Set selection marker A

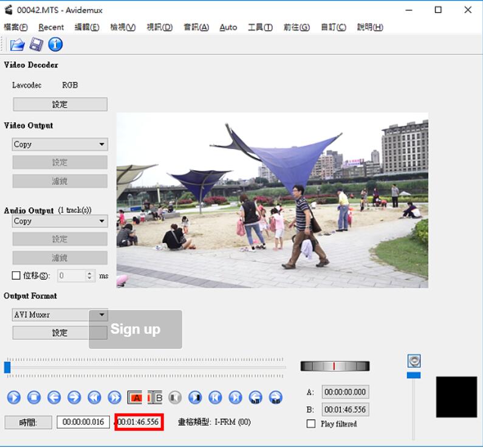click(135, 398)
